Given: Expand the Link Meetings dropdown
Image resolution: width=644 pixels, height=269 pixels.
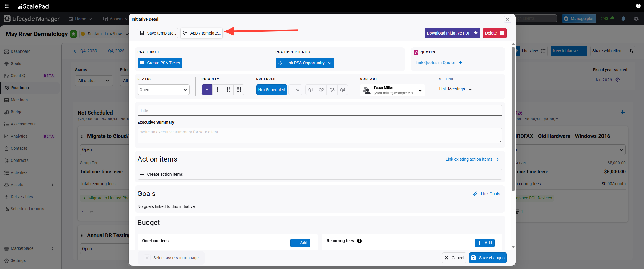Looking at the screenshot, I should [455, 89].
